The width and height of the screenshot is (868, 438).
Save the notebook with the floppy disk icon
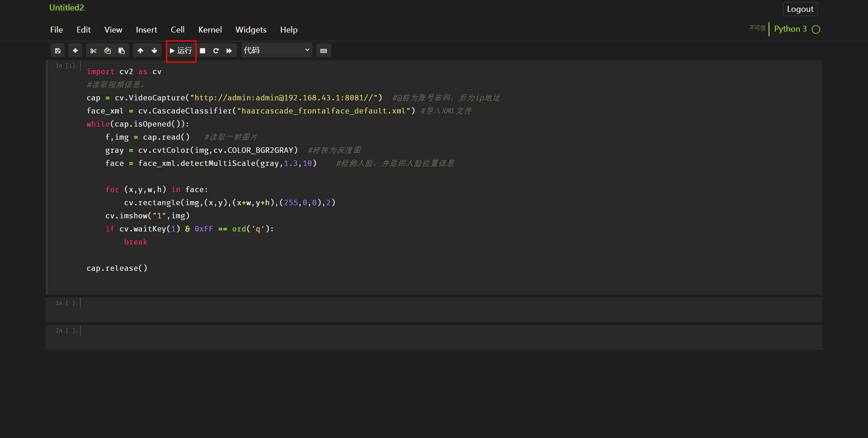[x=57, y=51]
